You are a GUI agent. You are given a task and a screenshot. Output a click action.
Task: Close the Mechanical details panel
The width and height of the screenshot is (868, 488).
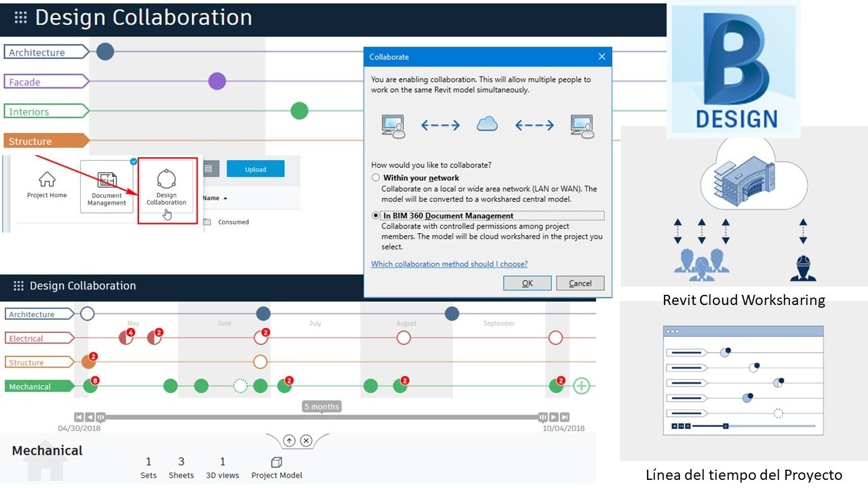pyautogui.click(x=306, y=441)
